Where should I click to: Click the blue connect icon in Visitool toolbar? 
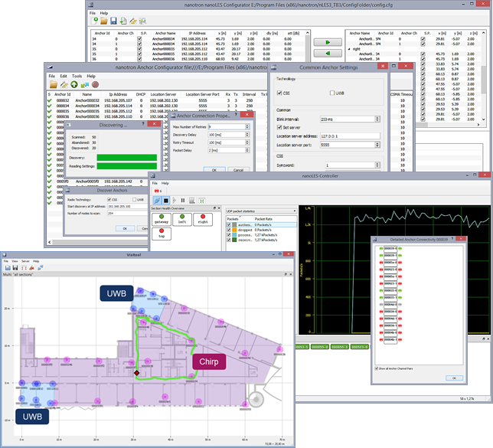click(41, 268)
